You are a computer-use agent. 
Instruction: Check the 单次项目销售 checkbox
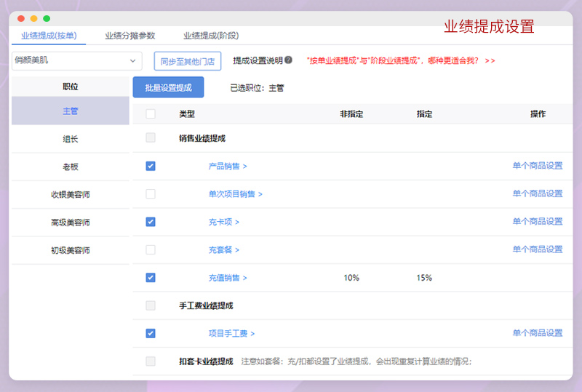point(151,193)
